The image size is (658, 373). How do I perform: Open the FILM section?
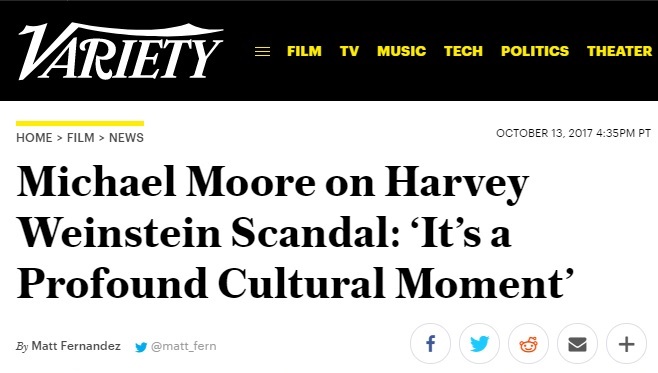304,51
